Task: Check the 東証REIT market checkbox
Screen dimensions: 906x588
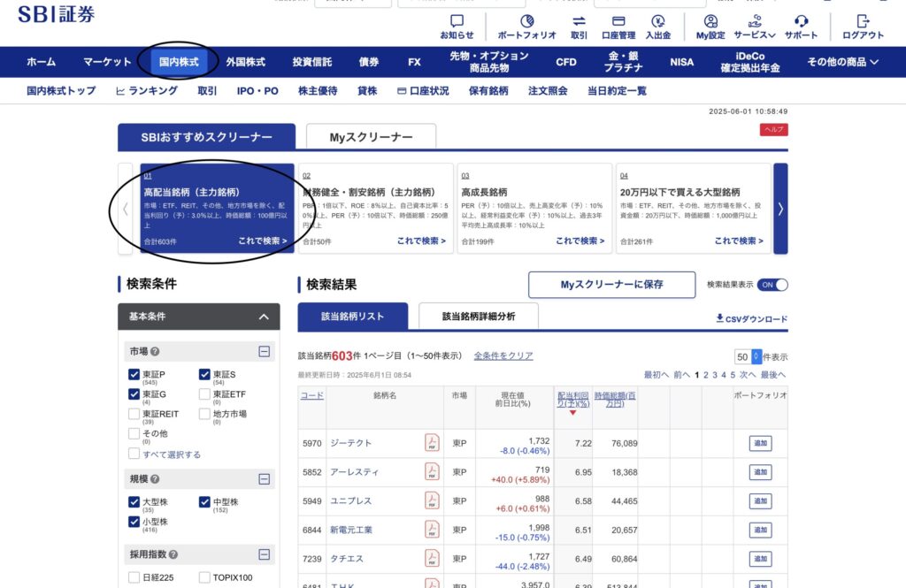Action: 134,414
